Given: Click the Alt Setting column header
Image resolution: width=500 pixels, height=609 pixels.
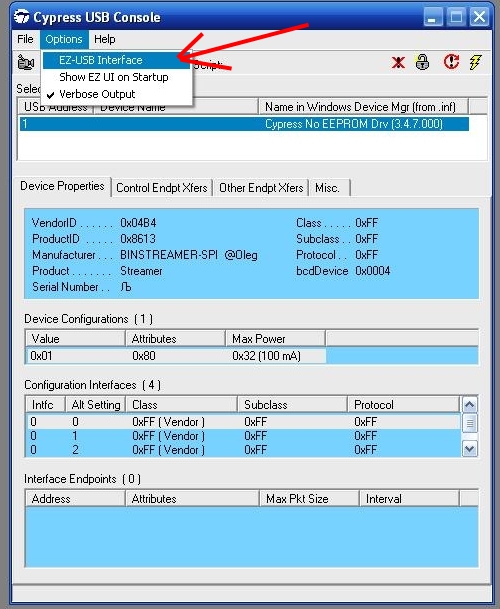Looking at the screenshot, I should (95, 405).
